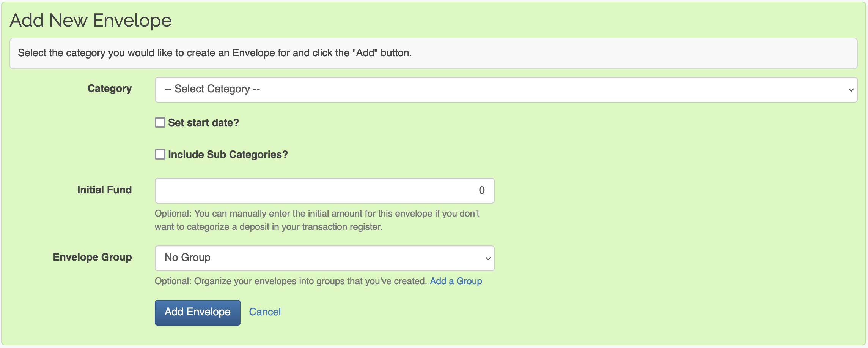Enable the "Include Sub Categories?" checkbox
The height and width of the screenshot is (348, 868).
pyautogui.click(x=160, y=154)
